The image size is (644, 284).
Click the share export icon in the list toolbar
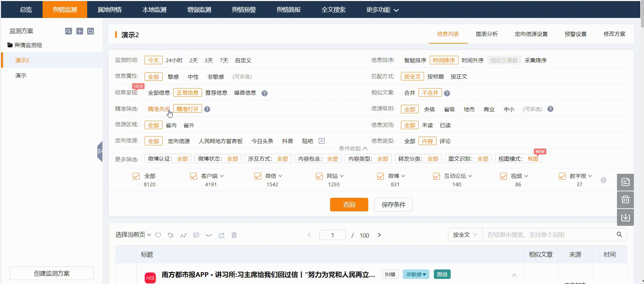(x=221, y=235)
